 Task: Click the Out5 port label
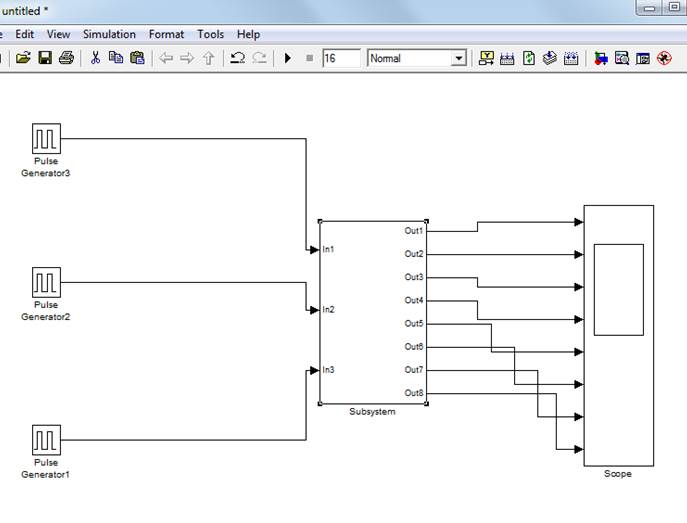coord(414,324)
